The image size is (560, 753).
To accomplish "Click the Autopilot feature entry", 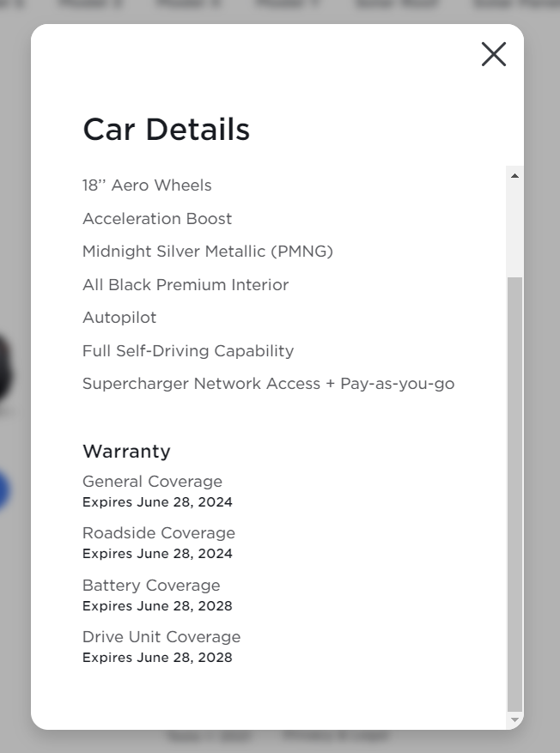I will pos(119,318).
